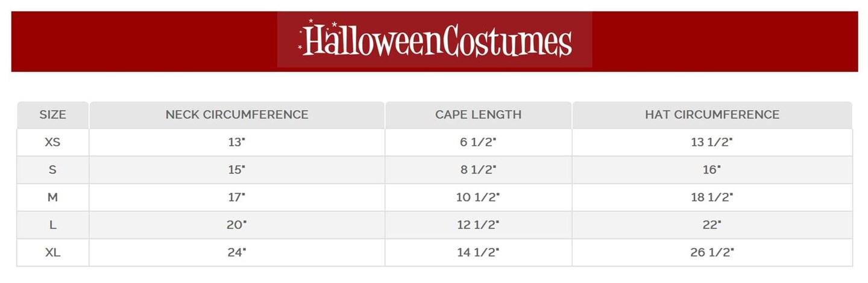Click the 10 1/2" cape length cell
Screen dimensions: 868x283
[x=478, y=197]
